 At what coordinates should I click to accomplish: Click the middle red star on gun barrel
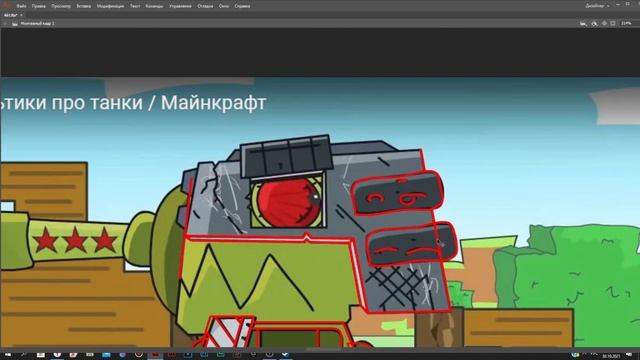pos(75,240)
